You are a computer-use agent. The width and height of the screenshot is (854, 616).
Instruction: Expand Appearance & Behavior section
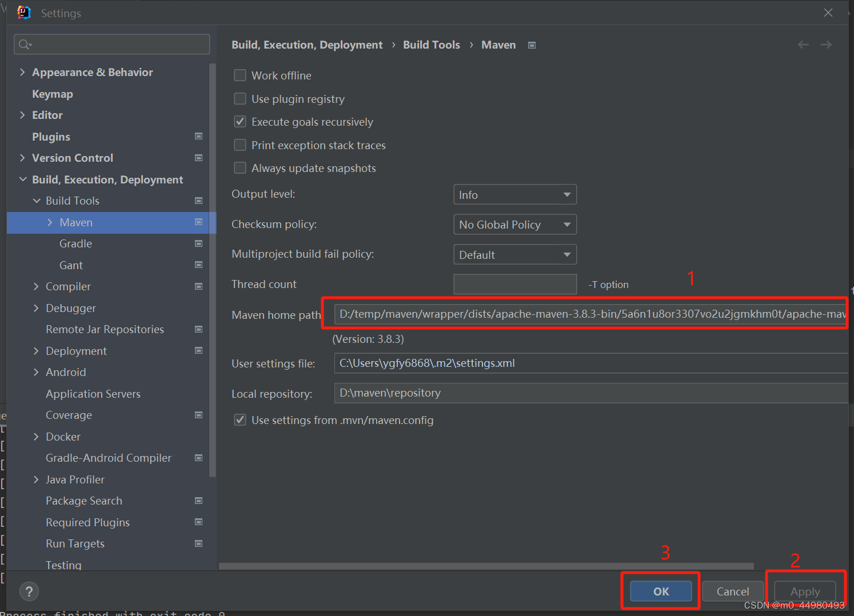(22, 72)
